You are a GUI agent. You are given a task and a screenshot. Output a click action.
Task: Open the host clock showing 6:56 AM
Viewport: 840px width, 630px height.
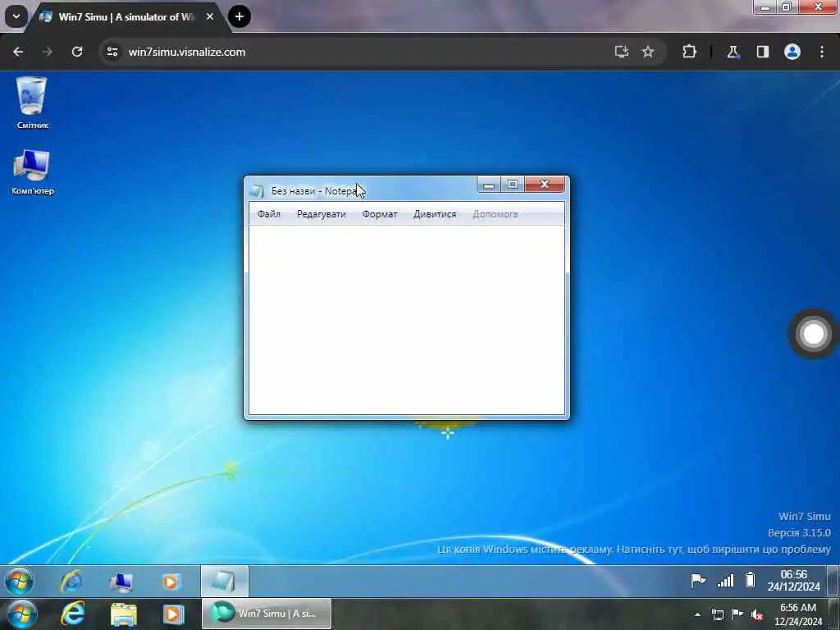pos(798,614)
